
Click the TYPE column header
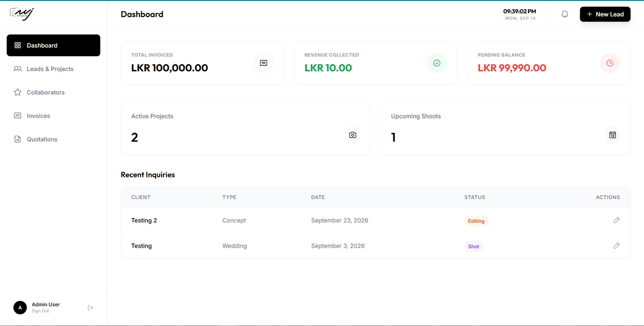(229, 197)
